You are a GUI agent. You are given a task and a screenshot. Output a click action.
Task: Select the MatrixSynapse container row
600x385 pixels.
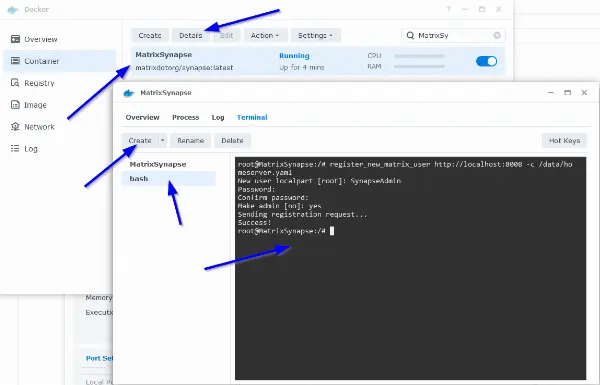318,61
